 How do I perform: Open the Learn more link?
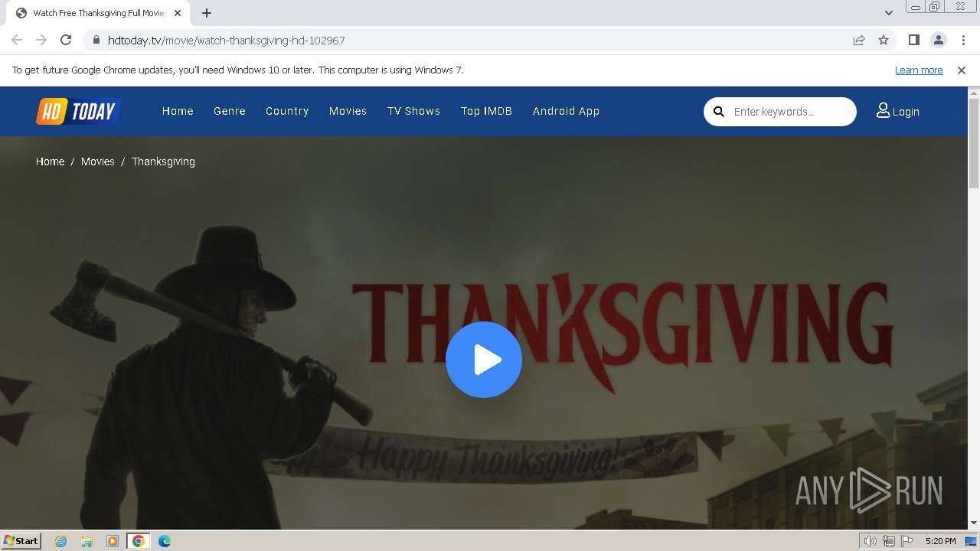[x=919, y=70]
